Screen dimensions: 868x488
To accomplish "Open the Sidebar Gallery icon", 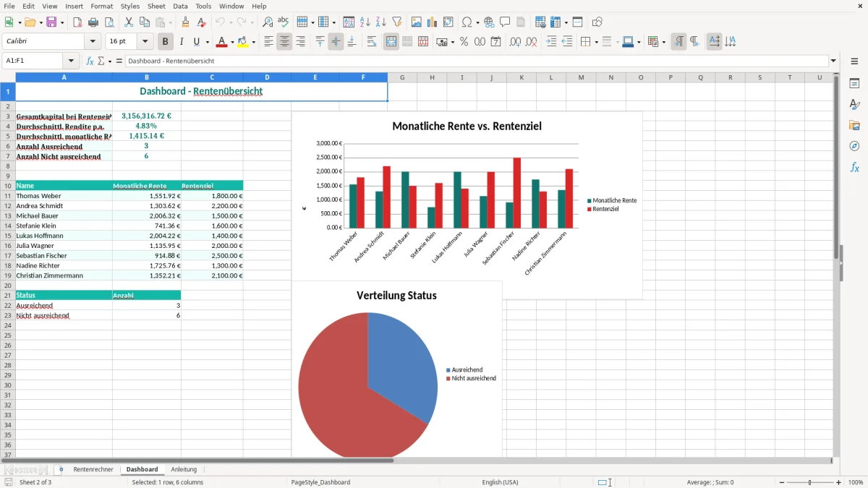I will coord(854,125).
